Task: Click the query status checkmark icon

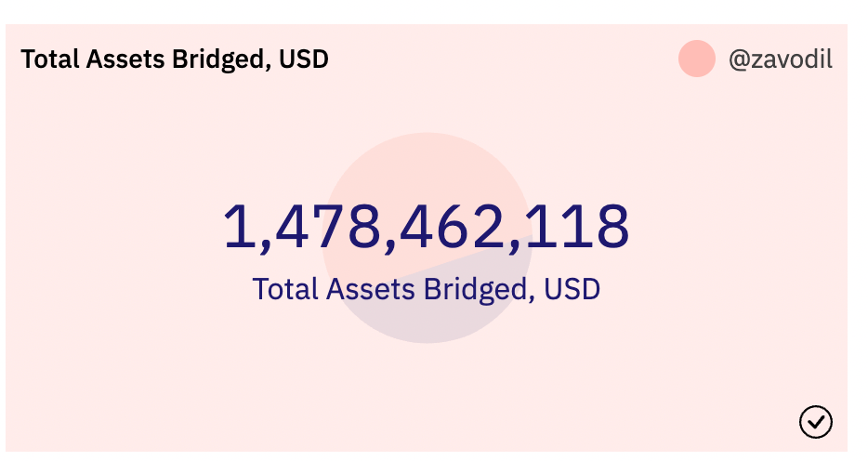Action: (x=815, y=422)
